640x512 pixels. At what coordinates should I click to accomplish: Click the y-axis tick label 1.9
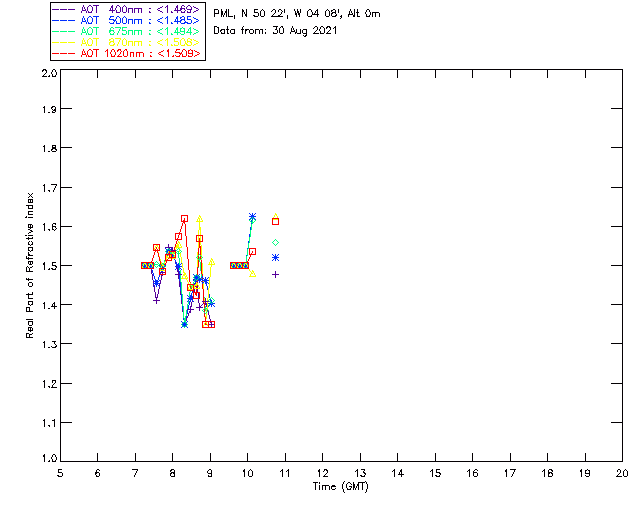point(49,109)
